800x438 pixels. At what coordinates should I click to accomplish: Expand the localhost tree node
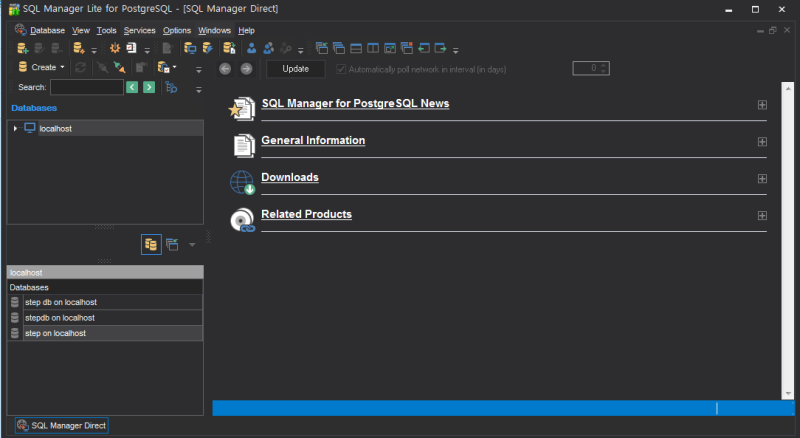click(16, 129)
